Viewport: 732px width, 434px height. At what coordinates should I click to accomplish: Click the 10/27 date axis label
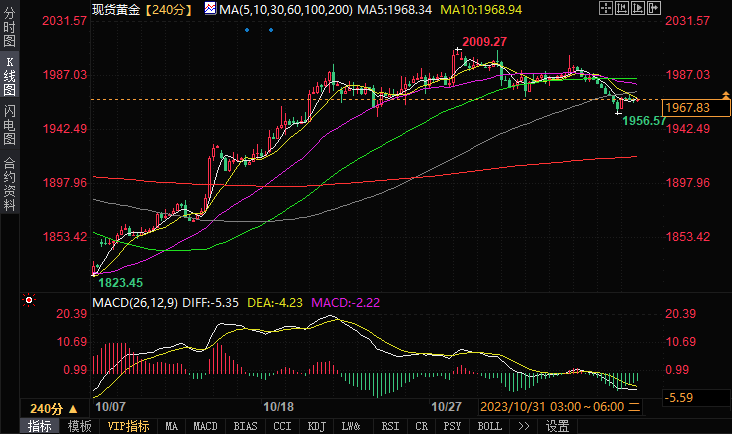[x=446, y=407]
